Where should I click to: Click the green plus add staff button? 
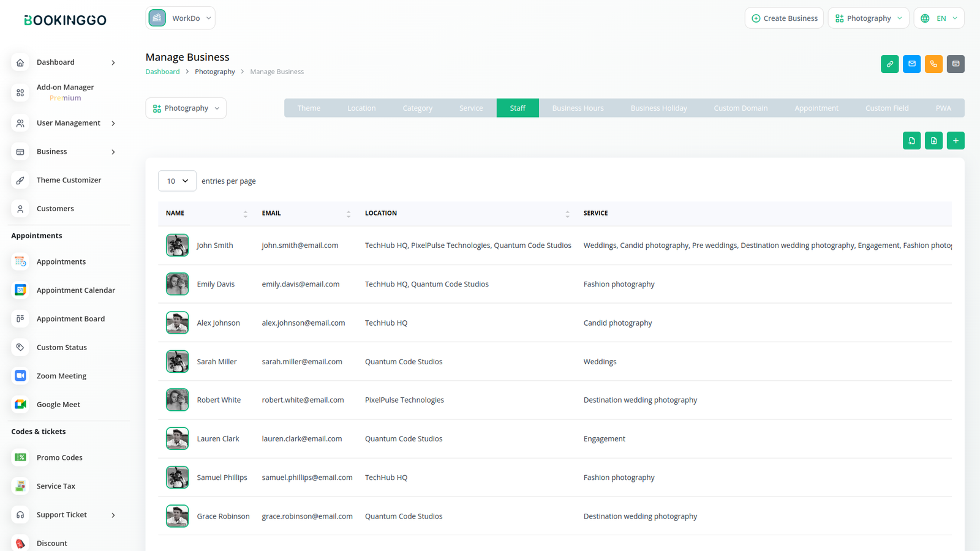click(x=956, y=141)
